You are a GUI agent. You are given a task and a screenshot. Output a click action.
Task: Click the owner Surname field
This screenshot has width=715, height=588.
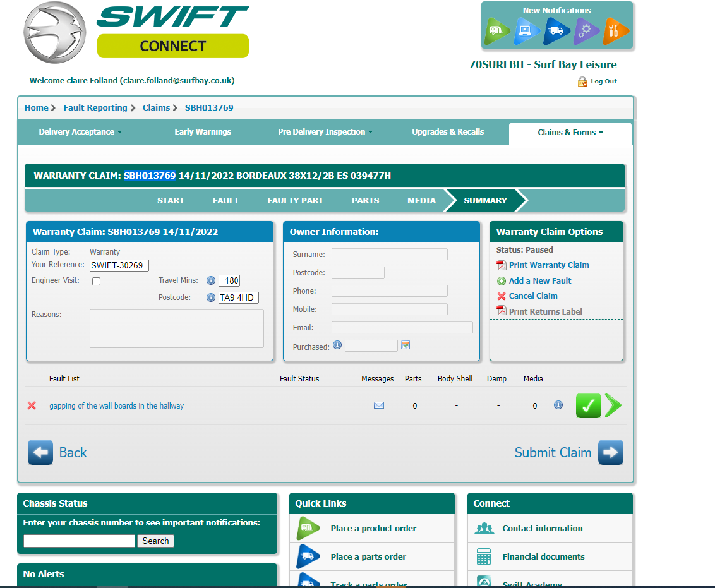pos(390,255)
